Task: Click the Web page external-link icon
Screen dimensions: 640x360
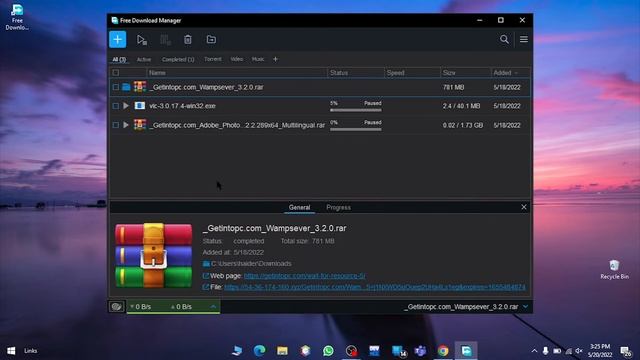Action: click(206, 276)
